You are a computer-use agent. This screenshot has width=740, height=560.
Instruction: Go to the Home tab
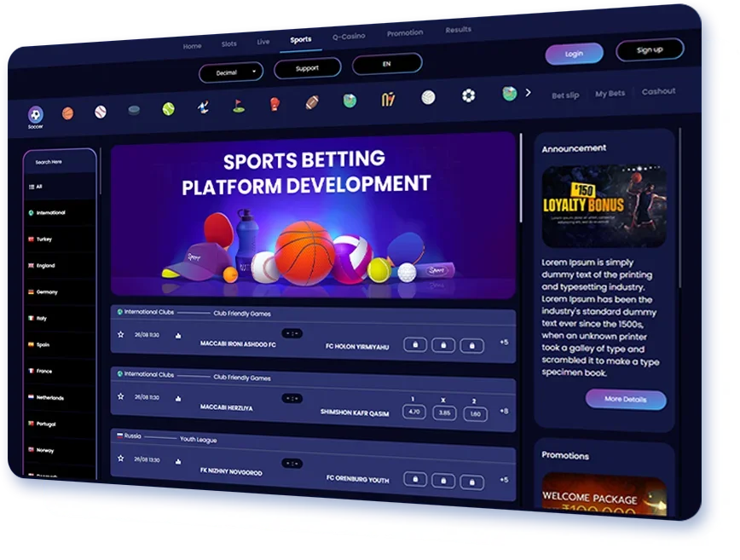tap(192, 46)
